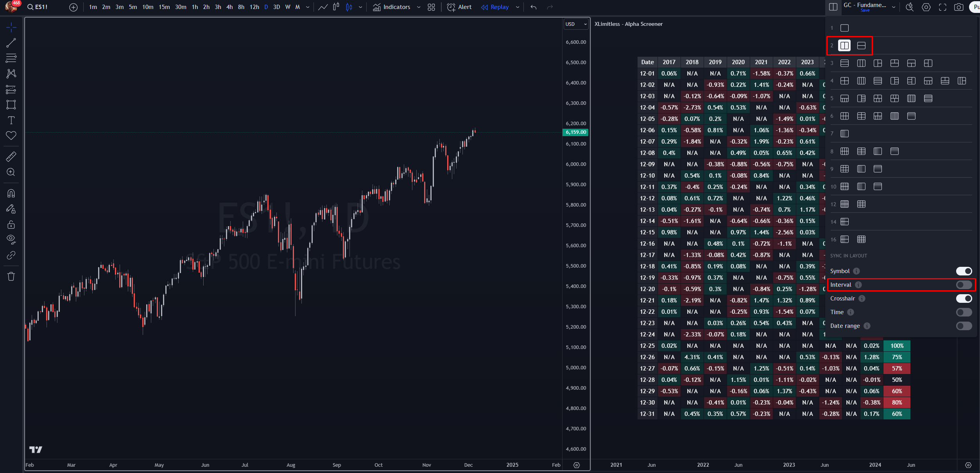Enable Interval sync in layout
Viewport: 980px width, 473px height.
click(964, 285)
